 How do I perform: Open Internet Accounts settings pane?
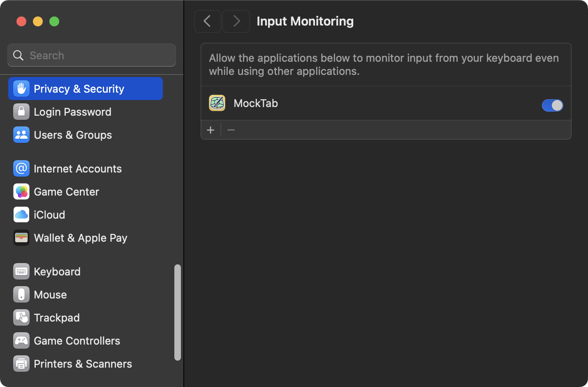(x=86, y=168)
